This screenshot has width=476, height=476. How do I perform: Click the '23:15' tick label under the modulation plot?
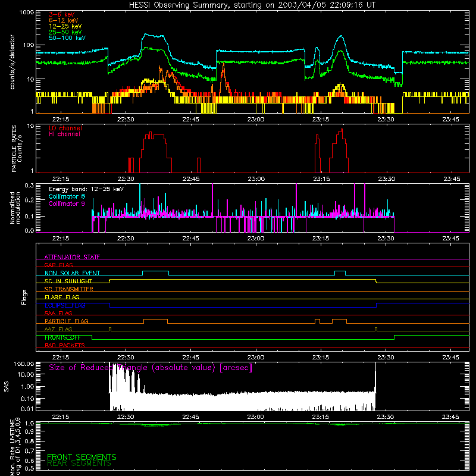321,239
